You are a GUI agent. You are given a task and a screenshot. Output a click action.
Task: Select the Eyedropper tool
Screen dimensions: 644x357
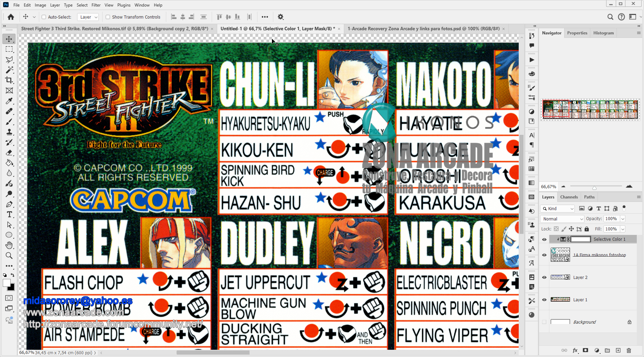[x=9, y=101]
